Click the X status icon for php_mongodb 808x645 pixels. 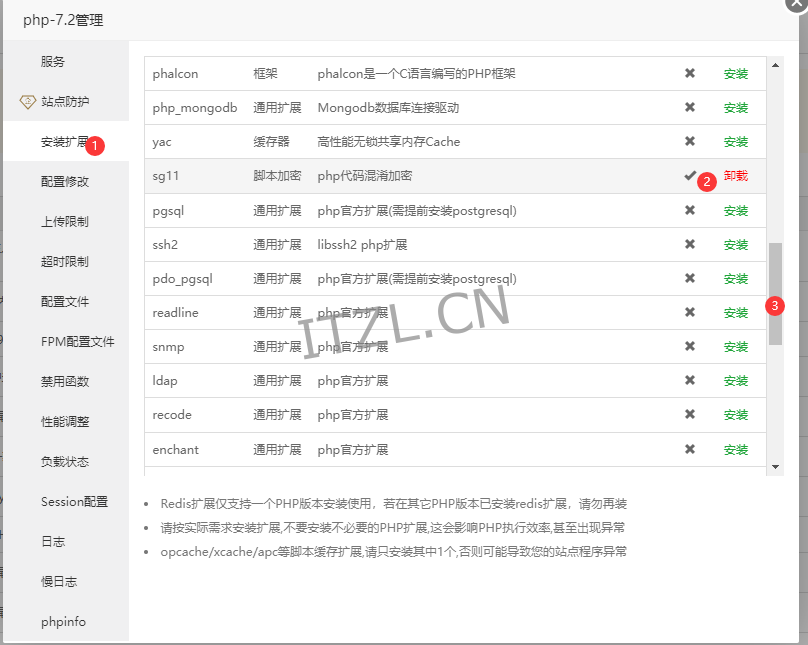click(689, 107)
